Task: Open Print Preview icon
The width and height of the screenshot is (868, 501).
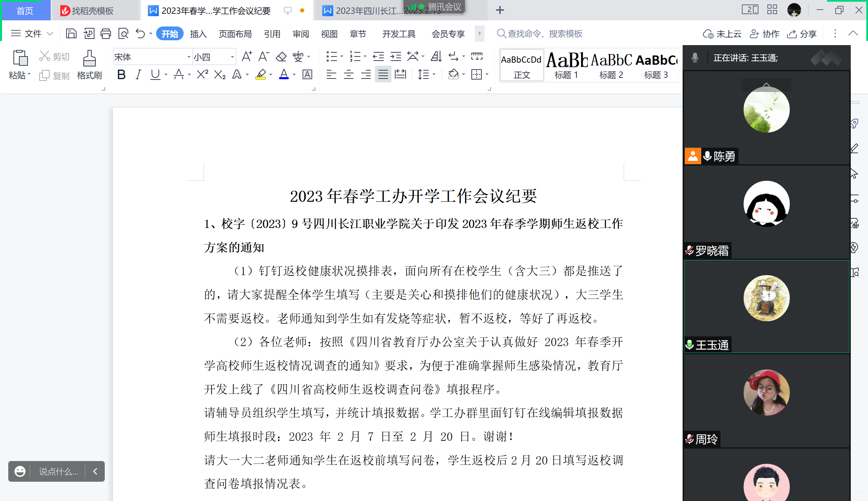Action: 123,34
